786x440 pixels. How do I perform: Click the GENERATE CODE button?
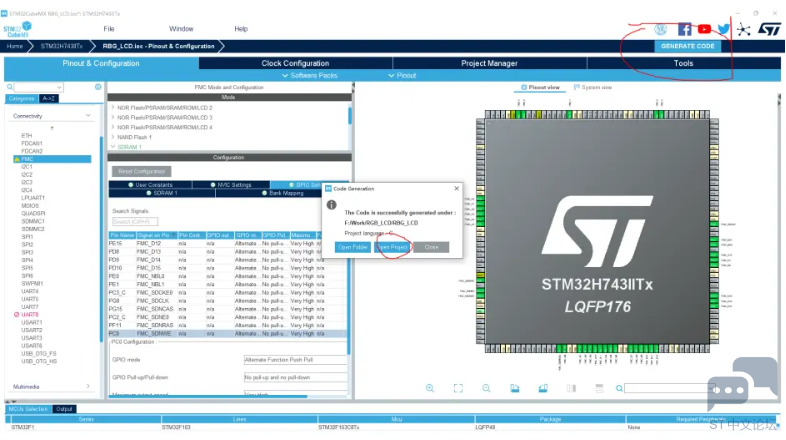click(687, 46)
